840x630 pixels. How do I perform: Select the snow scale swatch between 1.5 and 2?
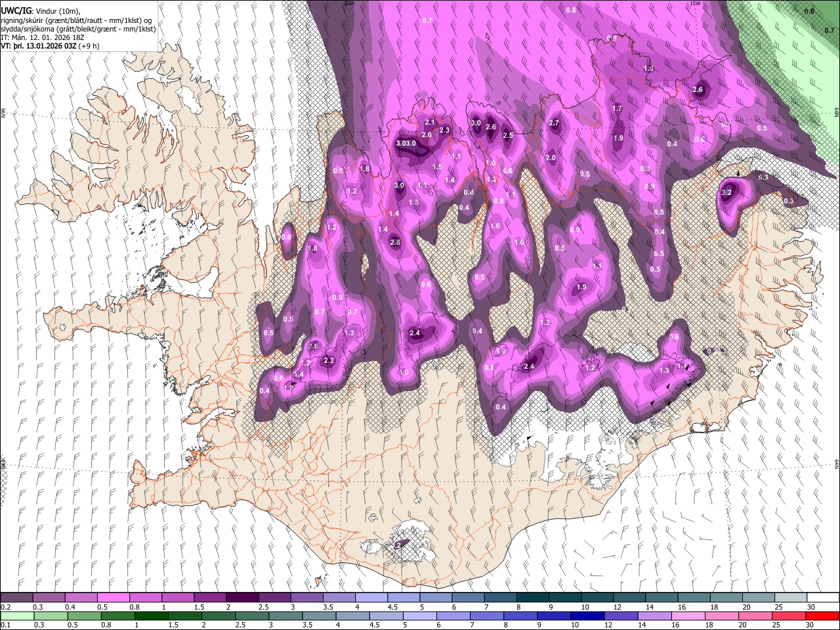(x=210, y=598)
